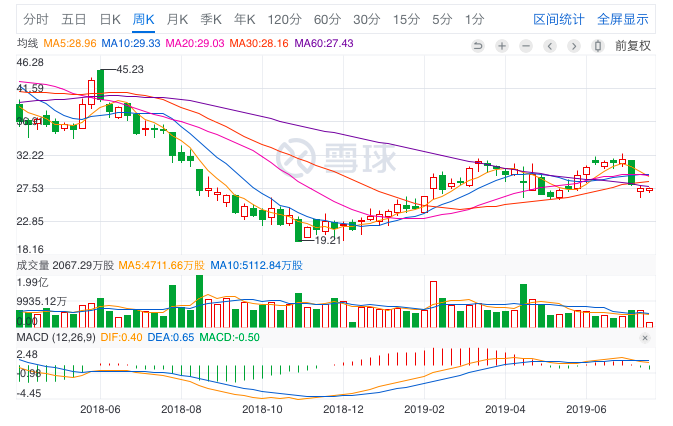Select the 60分 interval tab
The image size is (673, 426).
pyautogui.click(x=327, y=20)
